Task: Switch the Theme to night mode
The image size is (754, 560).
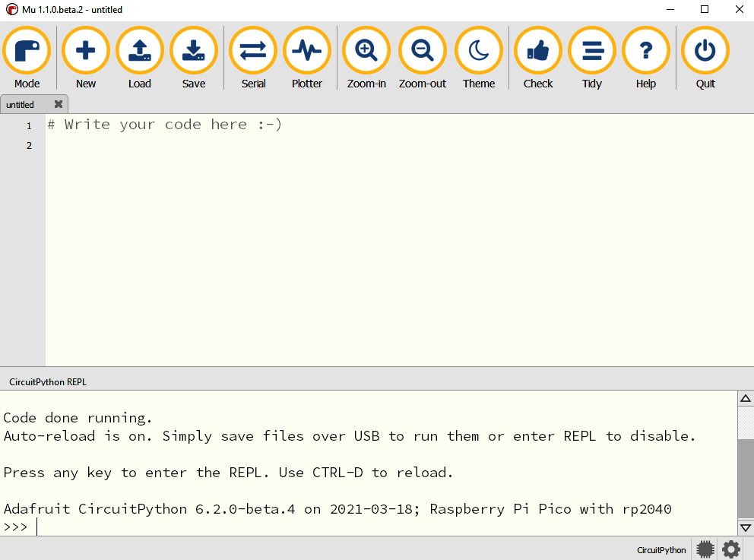Action: pos(479,58)
